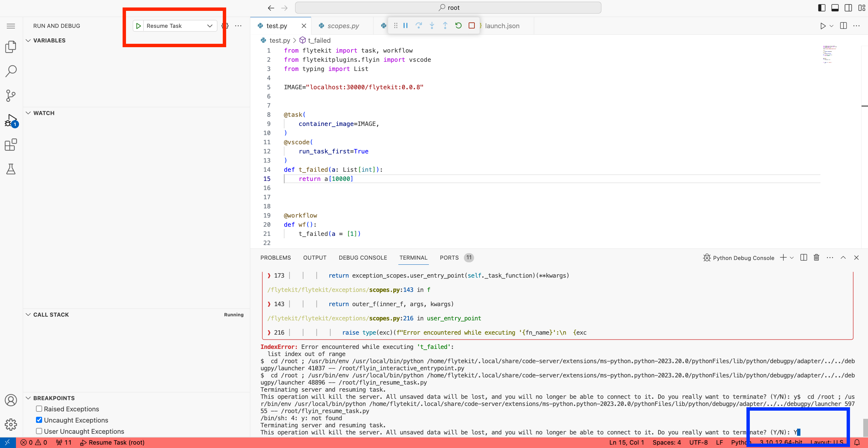The width and height of the screenshot is (868, 448).
Task: Open the Resume Task configuration dropdown
Action: pyautogui.click(x=210, y=26)
